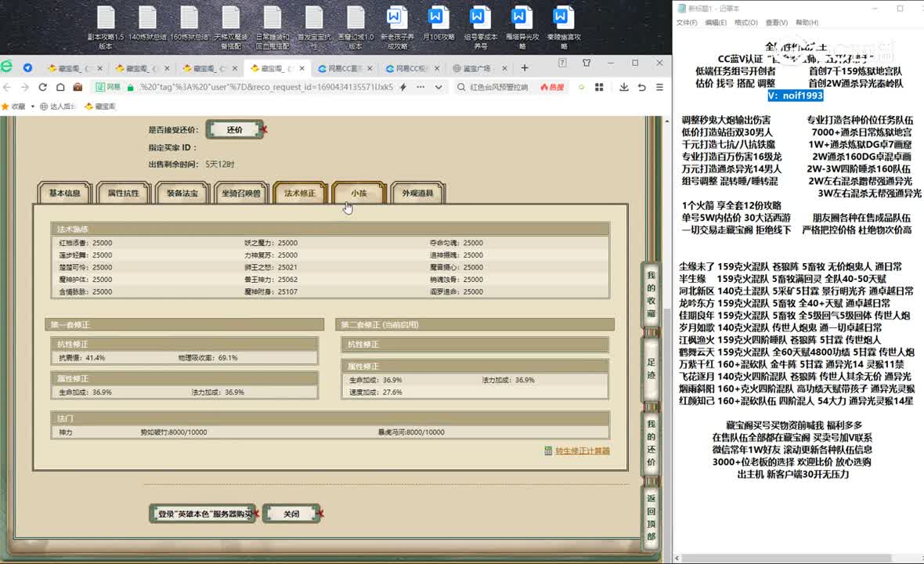This screenshot has width=924, height=564.
Task: Reload the current page
Action: click(42, 87)
